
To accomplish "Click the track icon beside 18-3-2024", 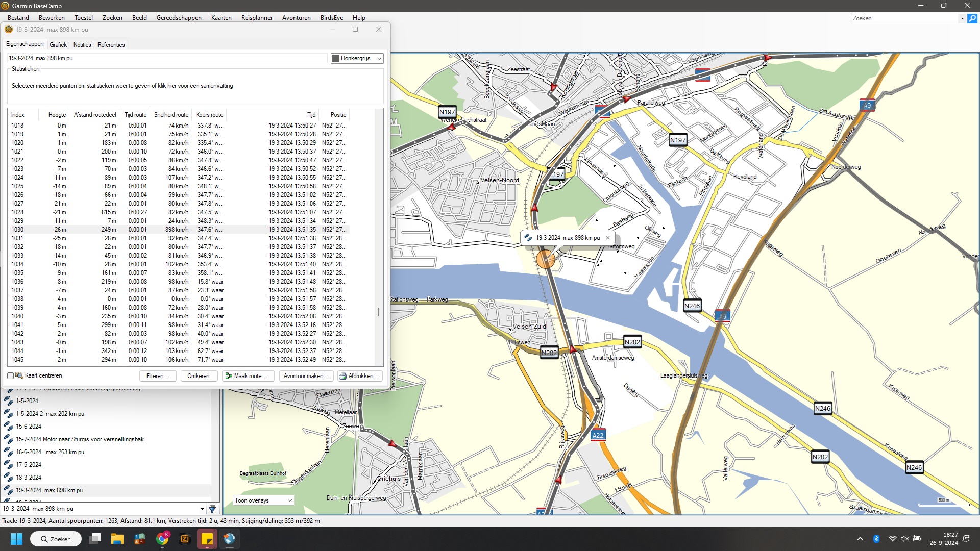I will (8, 478).
